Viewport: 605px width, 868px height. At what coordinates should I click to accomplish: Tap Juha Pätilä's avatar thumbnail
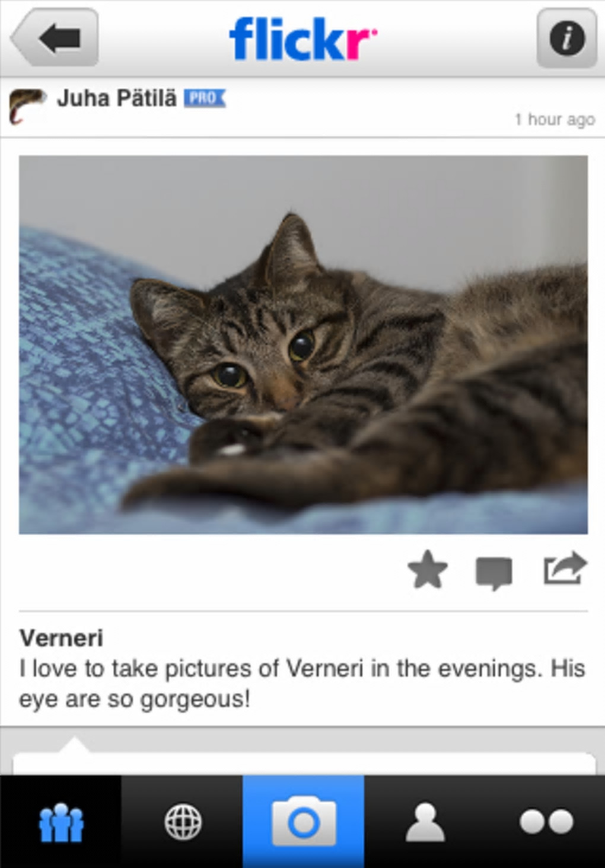27,106
